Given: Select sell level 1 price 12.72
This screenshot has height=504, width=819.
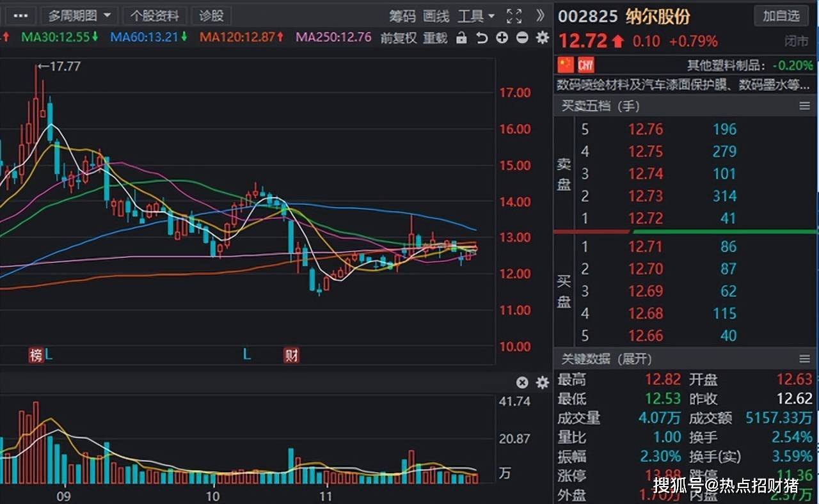Looking at the screenshot, I should 646,218.
